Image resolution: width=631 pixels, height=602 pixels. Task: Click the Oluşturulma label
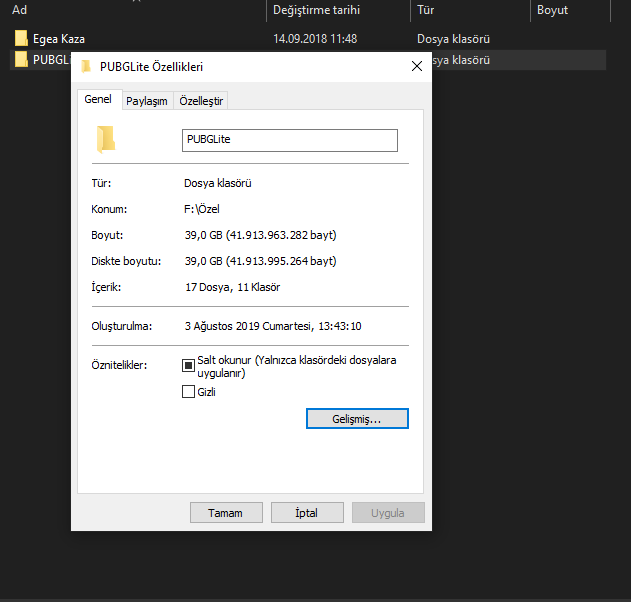122,326
